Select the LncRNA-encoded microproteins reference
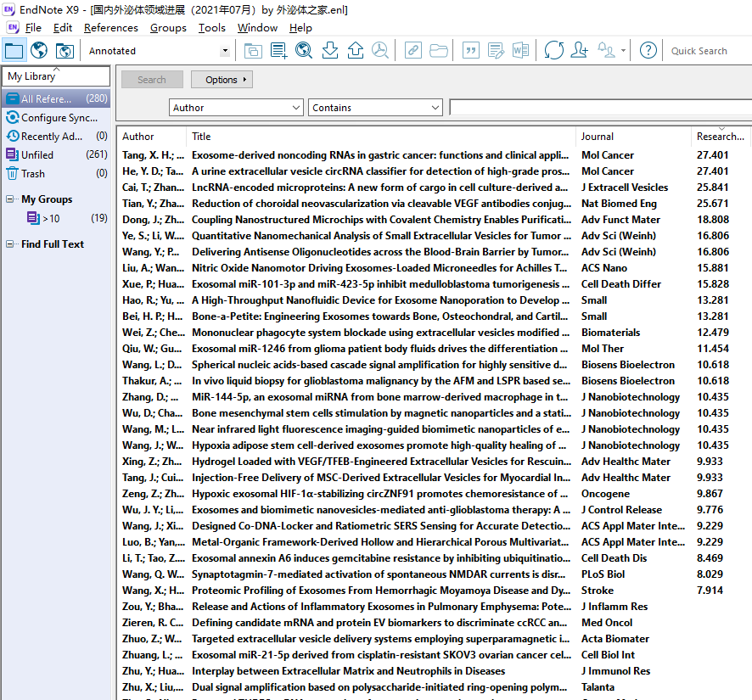Screen dimensions: 752x700 (x=434, y=188)
